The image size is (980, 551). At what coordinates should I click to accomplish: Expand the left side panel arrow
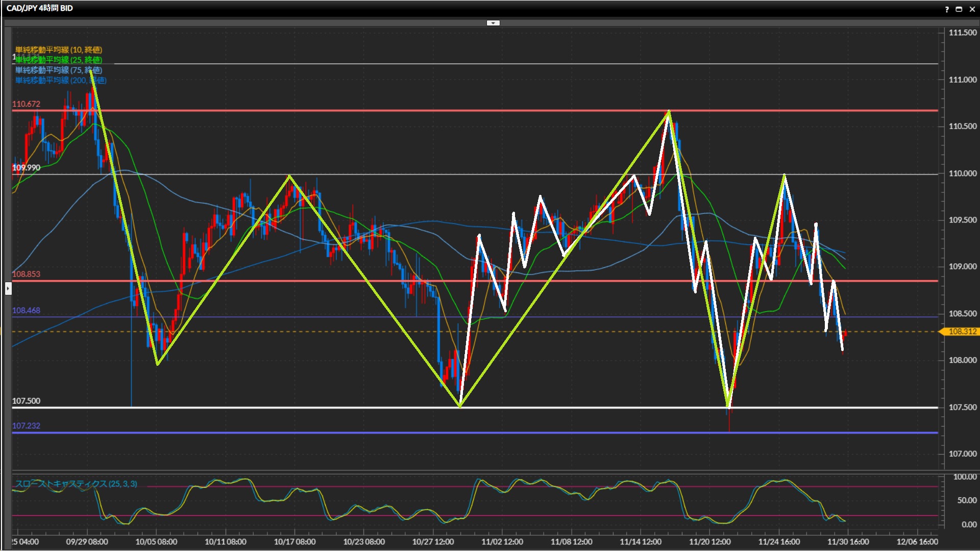[x=8, y=289]
